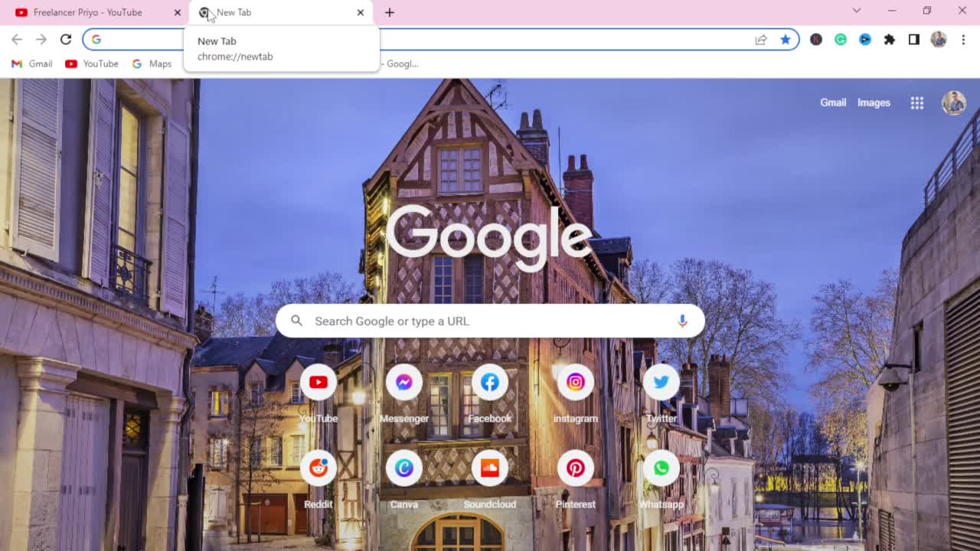The image size is (980, 551).
Task: Open the Facebook shortcut tile
Action: pos(490,394)
